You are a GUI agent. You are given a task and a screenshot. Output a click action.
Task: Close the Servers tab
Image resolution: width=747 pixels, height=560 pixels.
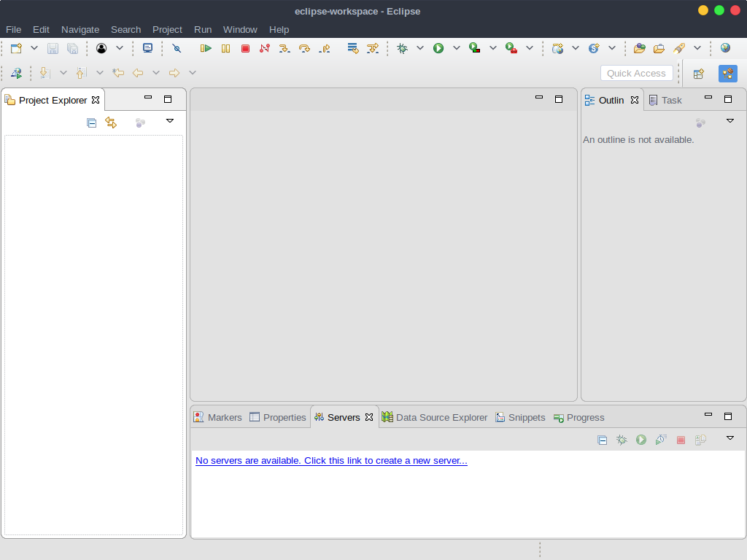coord(368,417)
